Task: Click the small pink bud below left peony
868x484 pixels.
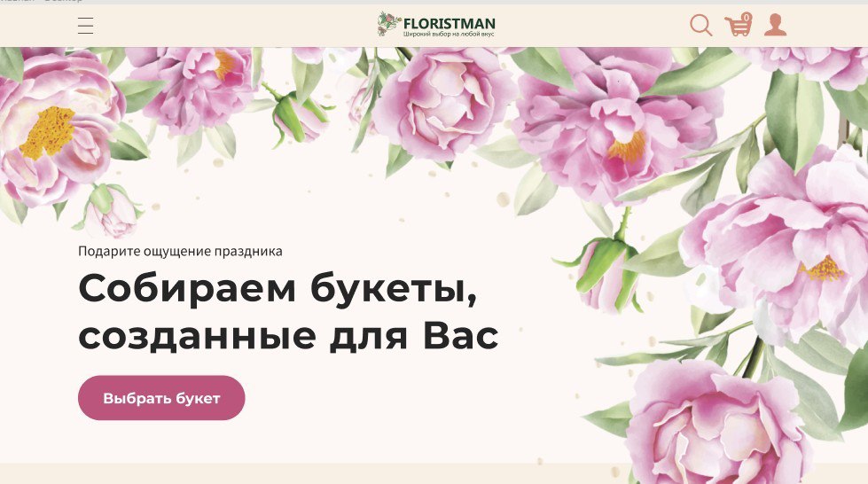Action: (x=113, y=210)
